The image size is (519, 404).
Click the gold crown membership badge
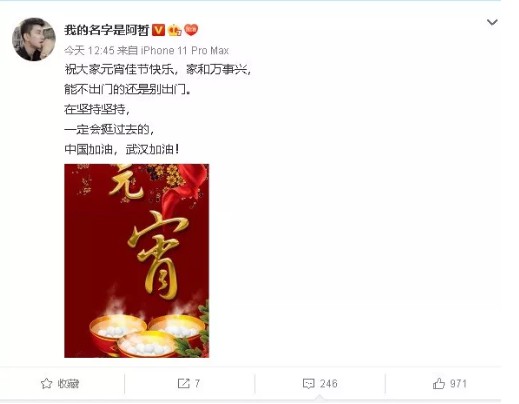(175, 30)
